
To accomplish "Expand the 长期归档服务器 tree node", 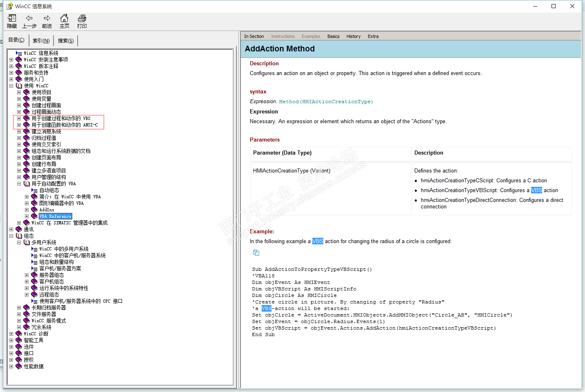I will click(x=19, y=308).
